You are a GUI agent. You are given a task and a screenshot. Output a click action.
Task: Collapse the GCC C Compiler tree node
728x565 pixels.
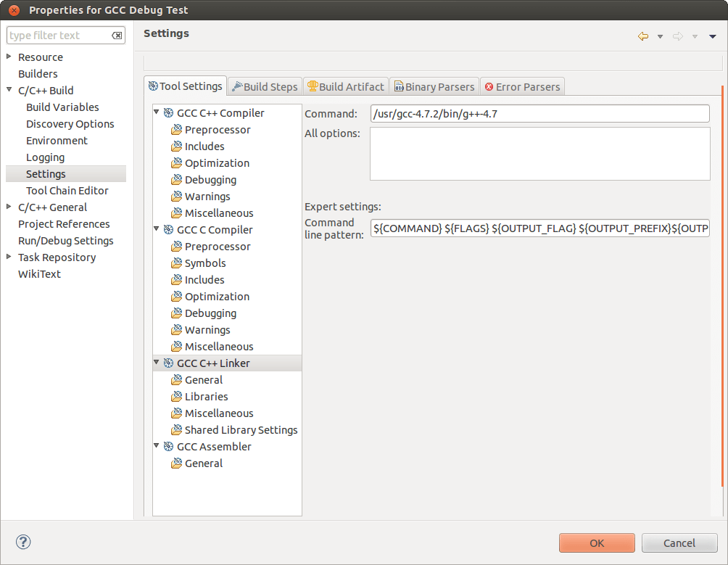[x=157, y=229]
